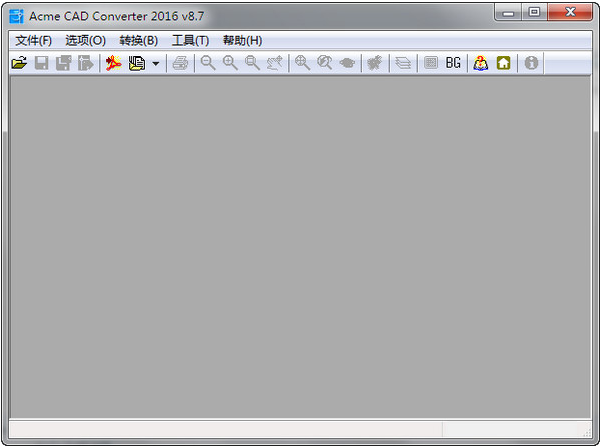Open the Layers stack icon

click(403, 63)
